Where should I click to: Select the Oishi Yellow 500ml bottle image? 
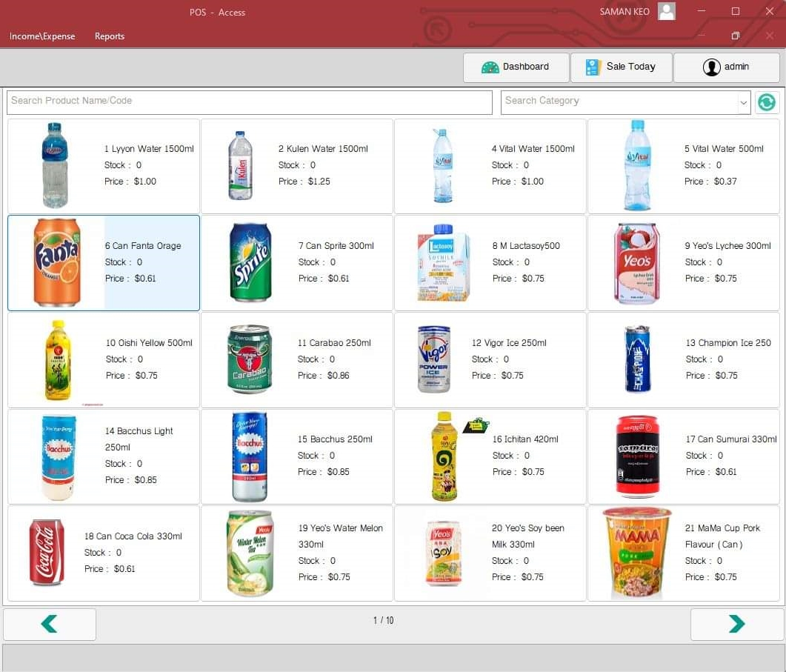click(x=58, y=360)
